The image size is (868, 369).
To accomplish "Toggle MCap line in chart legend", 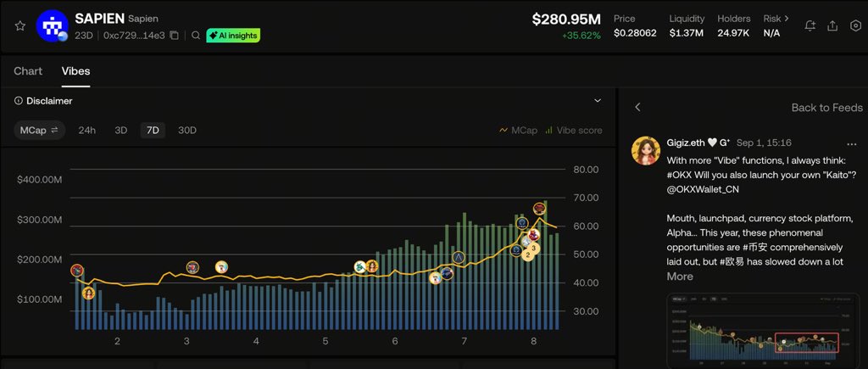I will [518, 130].
